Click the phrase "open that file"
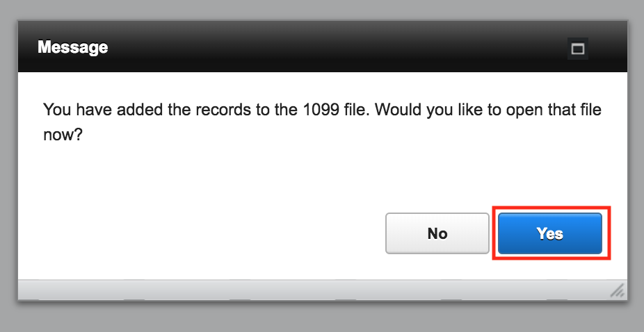Screen dimensions: 644x332 [x=553, y=110]
